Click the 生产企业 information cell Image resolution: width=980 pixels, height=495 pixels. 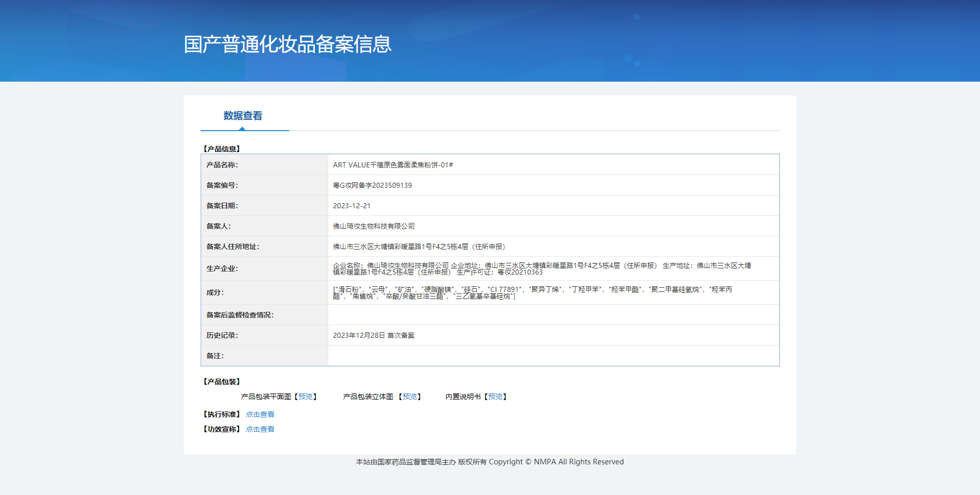(553, 268)
